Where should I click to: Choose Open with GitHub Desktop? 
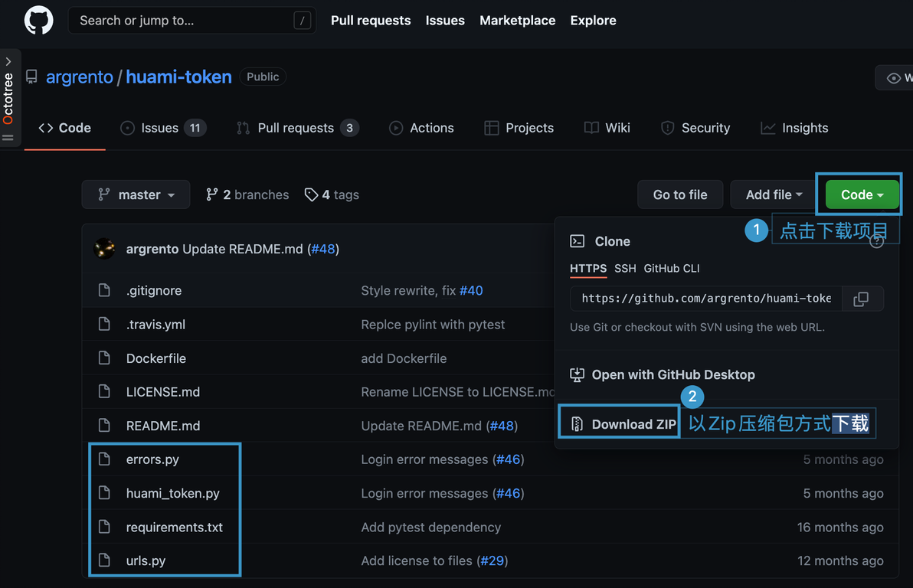[663, 375]
